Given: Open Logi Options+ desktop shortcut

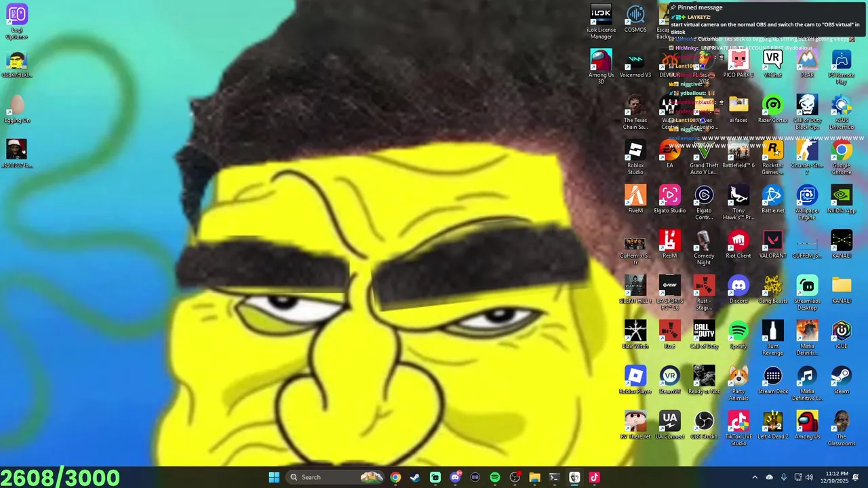Looking at the screenshot, I should click(x=17, y=22).
